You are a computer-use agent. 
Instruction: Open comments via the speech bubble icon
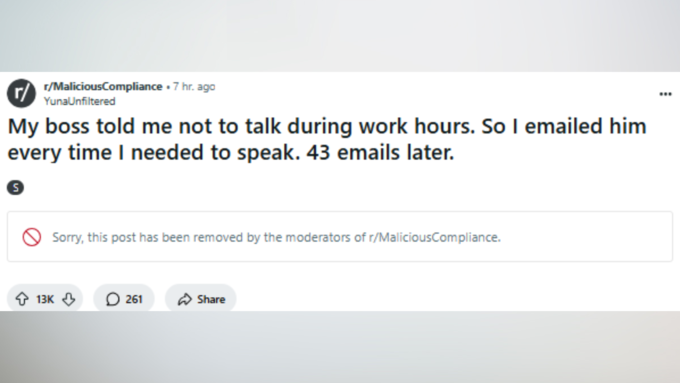click(x=113, y=299)
